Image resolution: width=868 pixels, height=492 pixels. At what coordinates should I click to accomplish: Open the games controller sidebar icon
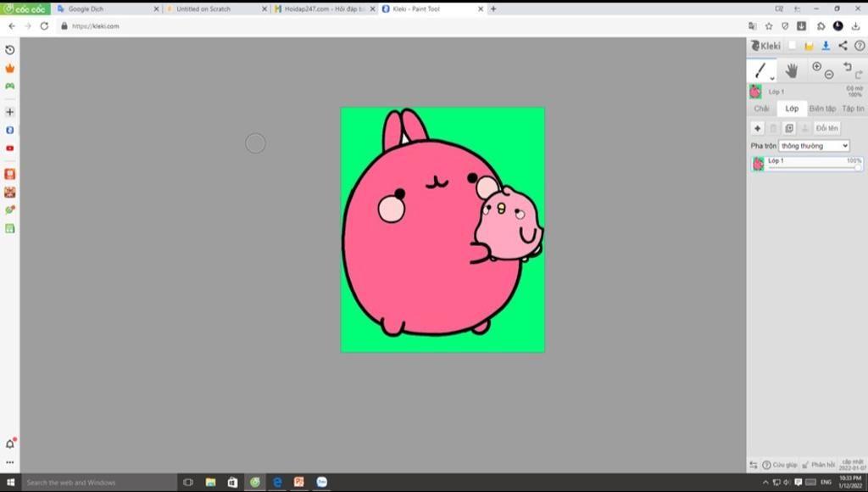pos(10,87)
